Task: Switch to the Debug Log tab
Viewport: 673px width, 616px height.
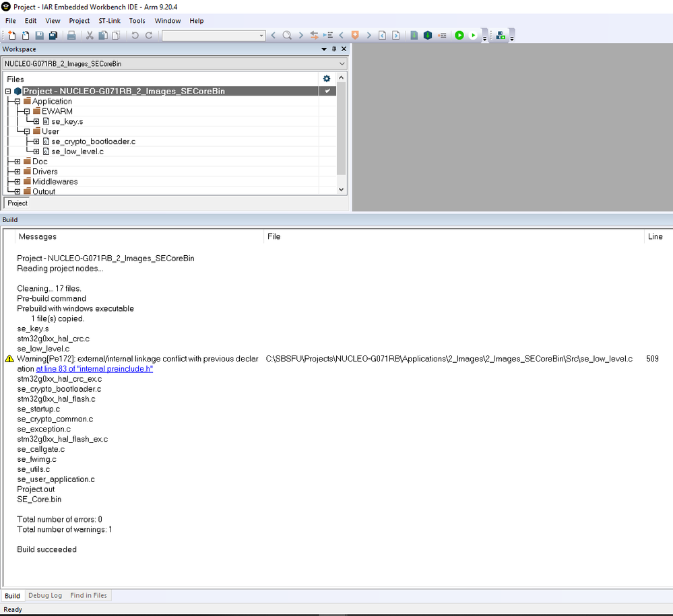Action: tap(45, 595)
